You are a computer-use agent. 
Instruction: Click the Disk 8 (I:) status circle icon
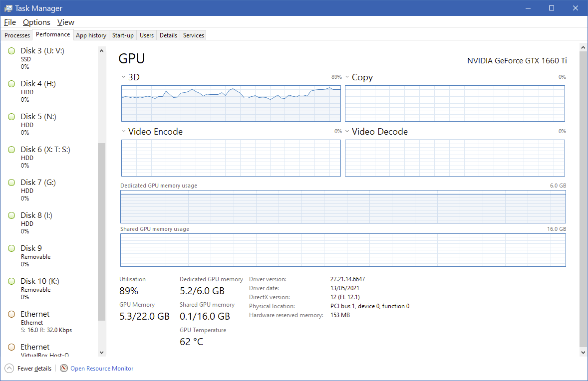(x=11, y=215)
